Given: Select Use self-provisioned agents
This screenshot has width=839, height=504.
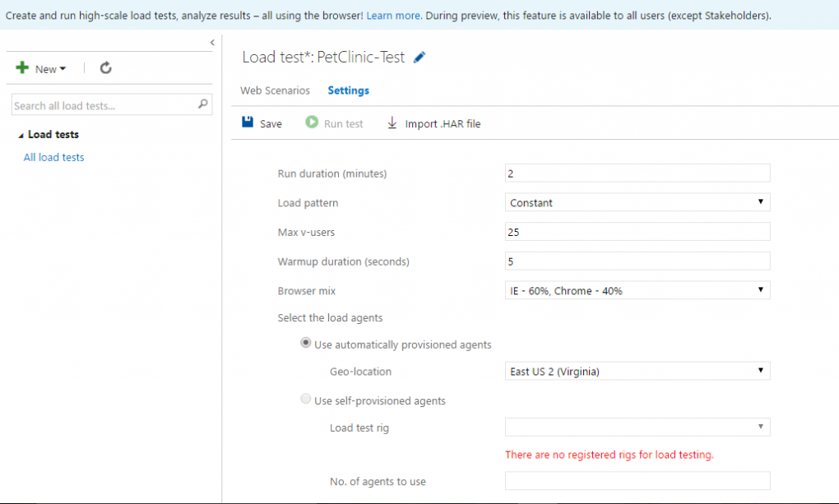Looking at the screenshot, I should (x=305, y=399).
